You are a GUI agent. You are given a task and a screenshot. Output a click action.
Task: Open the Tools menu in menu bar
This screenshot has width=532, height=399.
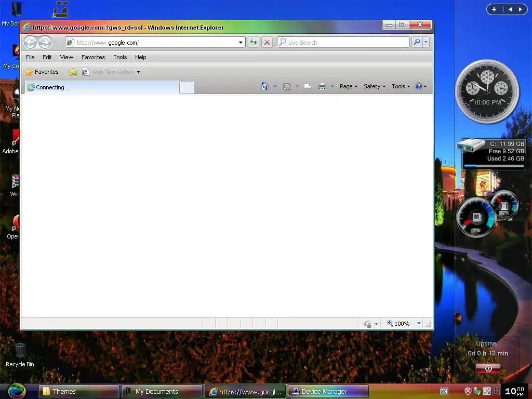coord(120,57)
